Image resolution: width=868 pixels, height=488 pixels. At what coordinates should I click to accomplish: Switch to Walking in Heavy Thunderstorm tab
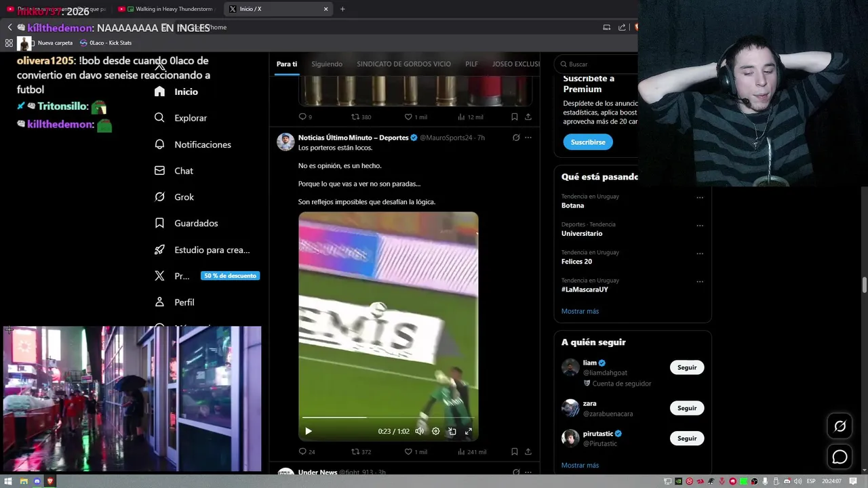[167, 9]
